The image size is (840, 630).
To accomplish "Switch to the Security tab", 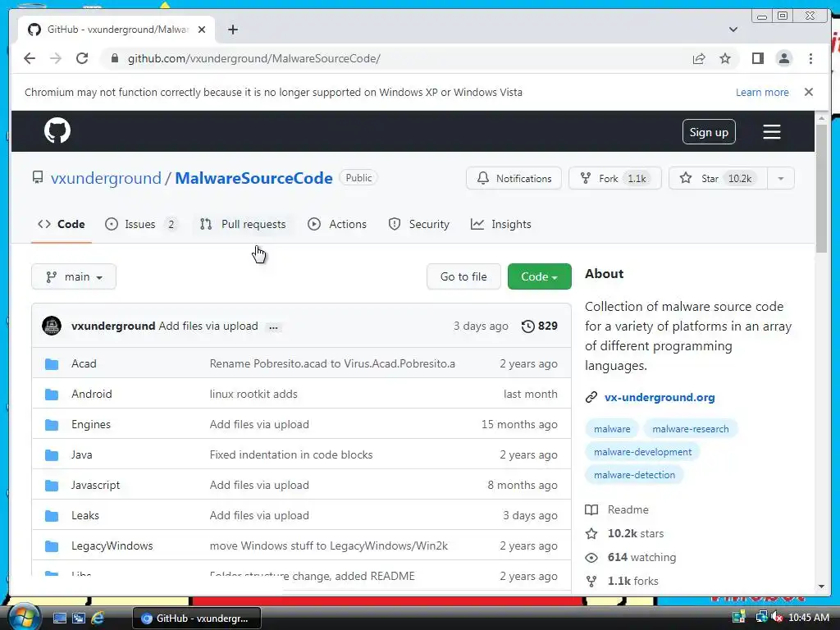I will tap(419, 224).
